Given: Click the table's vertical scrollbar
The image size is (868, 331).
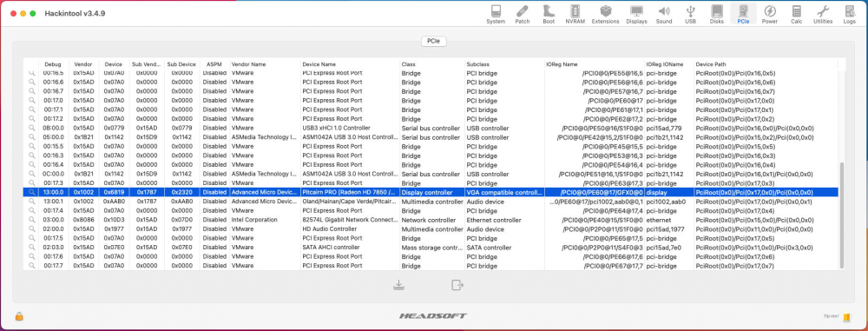Looking at the screenshot, I should click(843, 215).
